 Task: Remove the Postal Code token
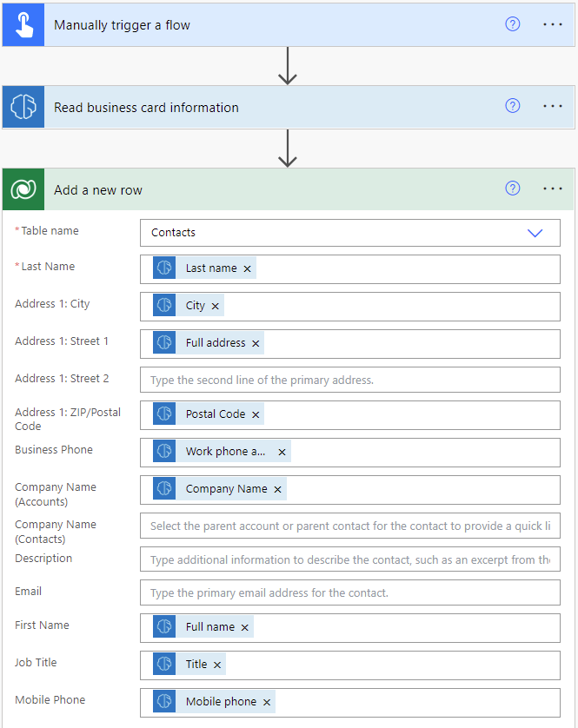(x=256, y=414)
